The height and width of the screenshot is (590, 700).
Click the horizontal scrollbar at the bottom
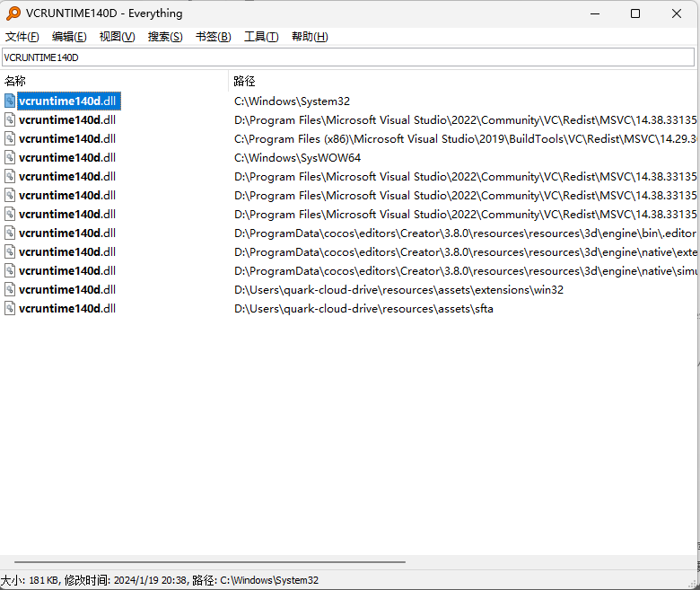tap(210, 561)
